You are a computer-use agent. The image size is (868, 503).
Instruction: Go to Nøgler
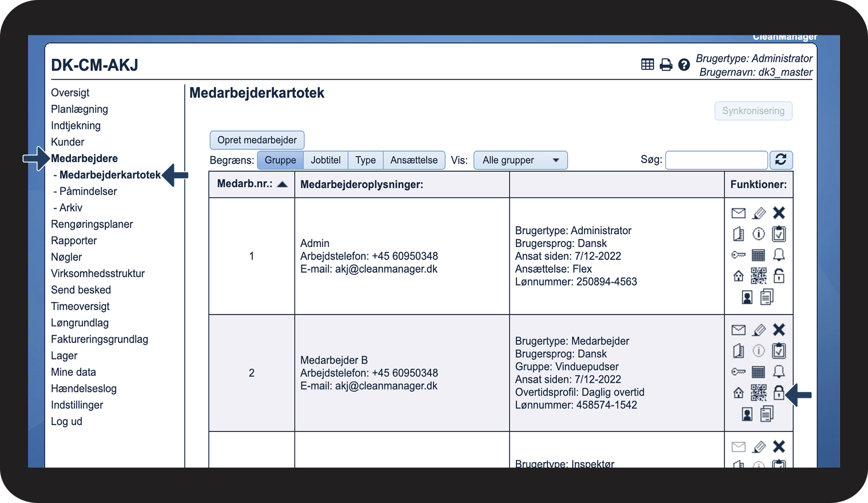66,257
